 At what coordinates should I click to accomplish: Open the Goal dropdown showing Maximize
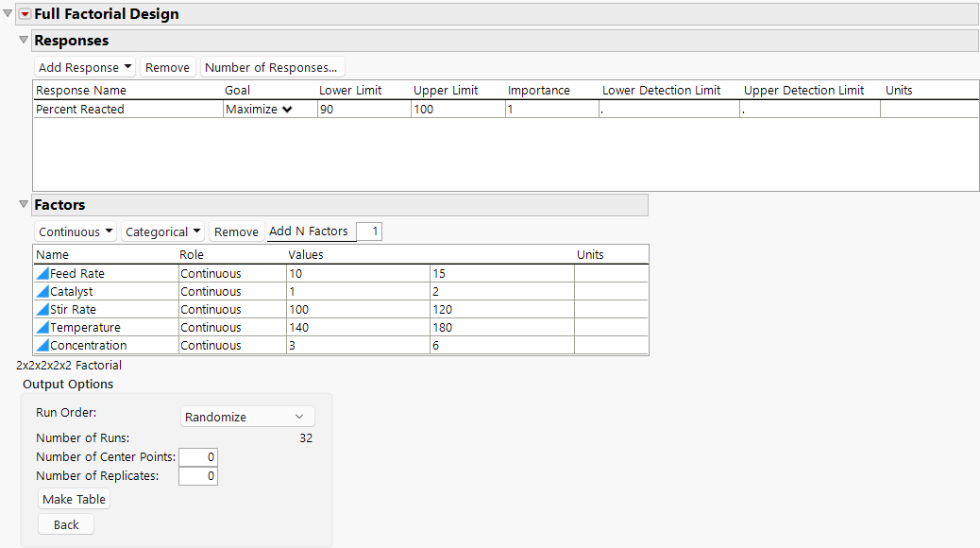(269, 109)
